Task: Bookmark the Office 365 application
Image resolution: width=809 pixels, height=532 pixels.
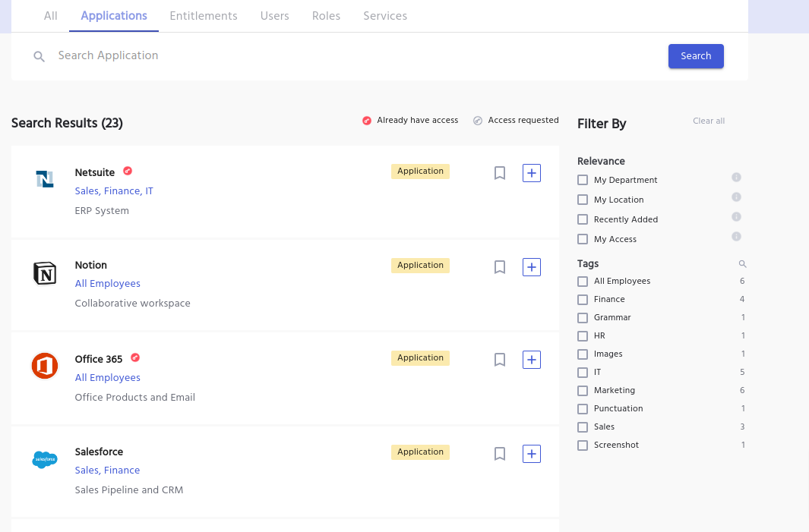Action: (x=500, y=360)
